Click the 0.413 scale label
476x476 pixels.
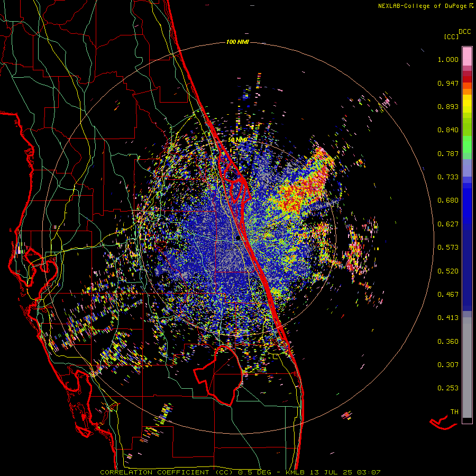[448, 318]
